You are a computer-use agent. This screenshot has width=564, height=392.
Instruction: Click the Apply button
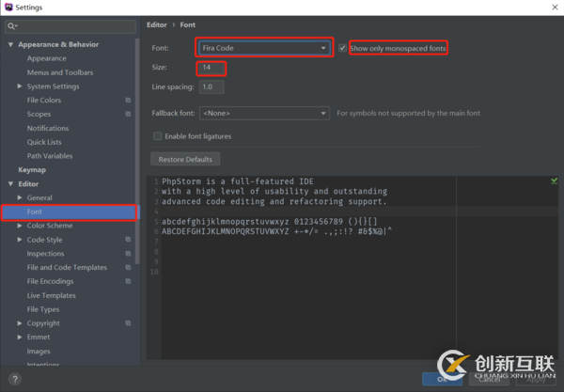(x=536, y=379)
